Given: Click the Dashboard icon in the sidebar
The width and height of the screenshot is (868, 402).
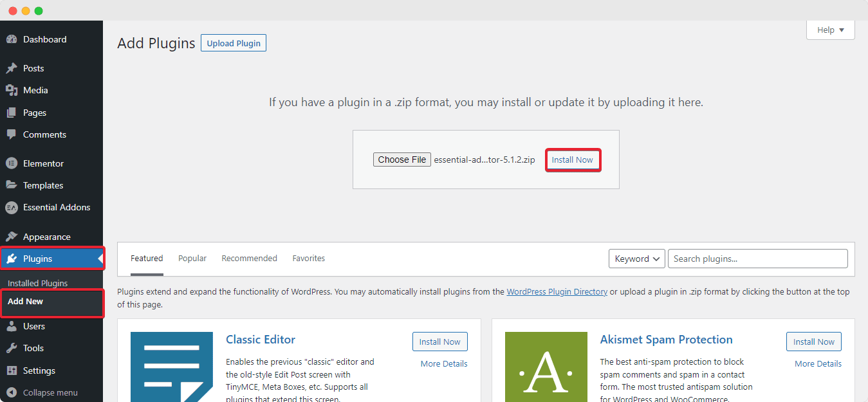Looking at the screenshot, I should [x=13, y=39].
